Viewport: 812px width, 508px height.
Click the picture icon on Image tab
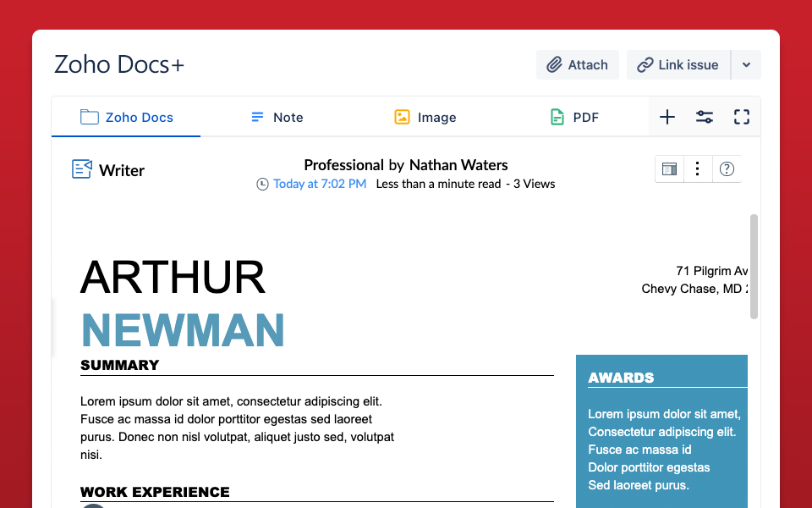point(402,117)
